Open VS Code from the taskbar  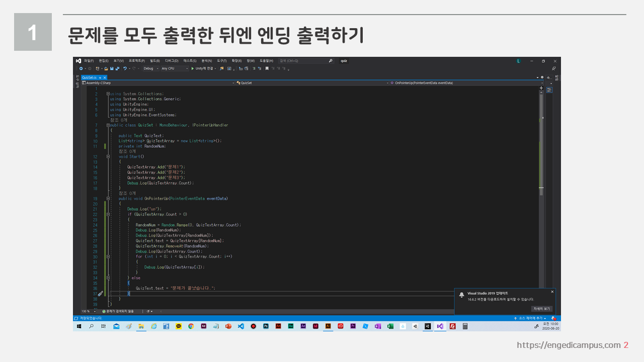click(x=240, y=326)
